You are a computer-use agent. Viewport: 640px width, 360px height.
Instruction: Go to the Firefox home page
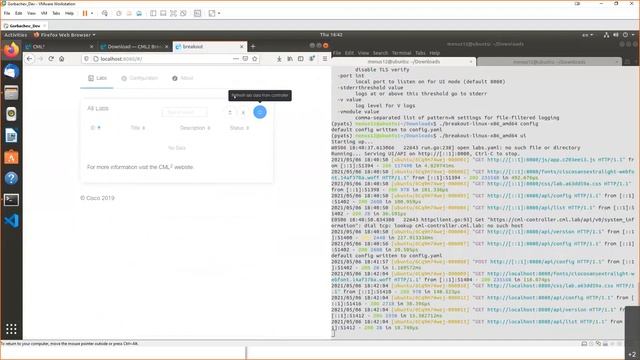click(62, 59)
